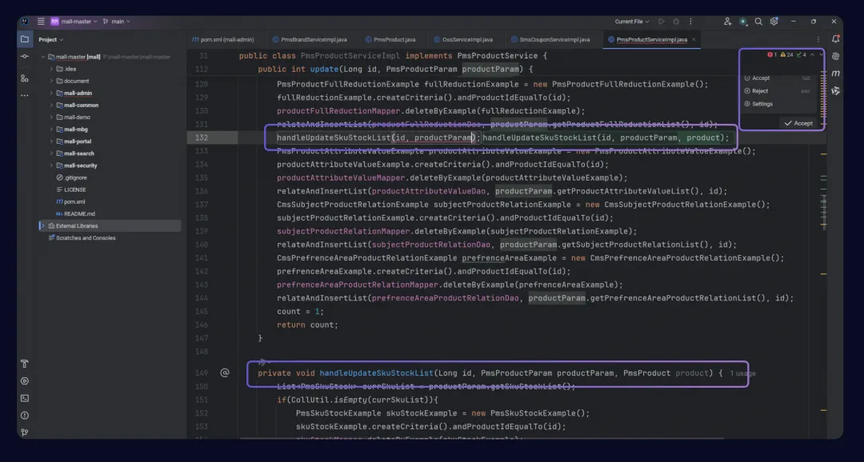
Task: Open the Build hammer tool window
Action: [x=24, y=363]
